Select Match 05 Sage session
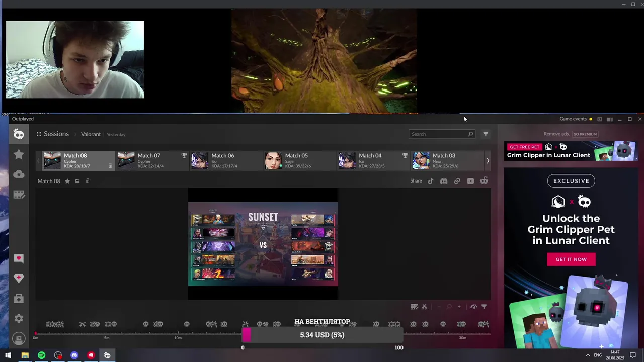 pyautogui.click(x=300, y=161)
